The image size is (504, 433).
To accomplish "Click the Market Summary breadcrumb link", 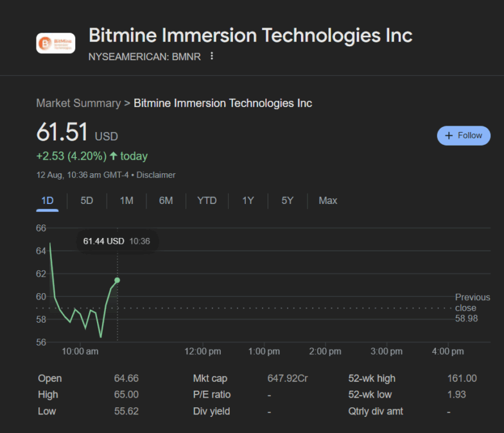I will (78, 103).
